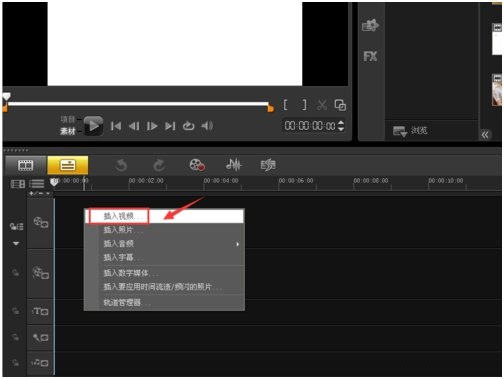Step back to the previous frame
The width and height of the screenshot is (504, 379).
[134, 126]
